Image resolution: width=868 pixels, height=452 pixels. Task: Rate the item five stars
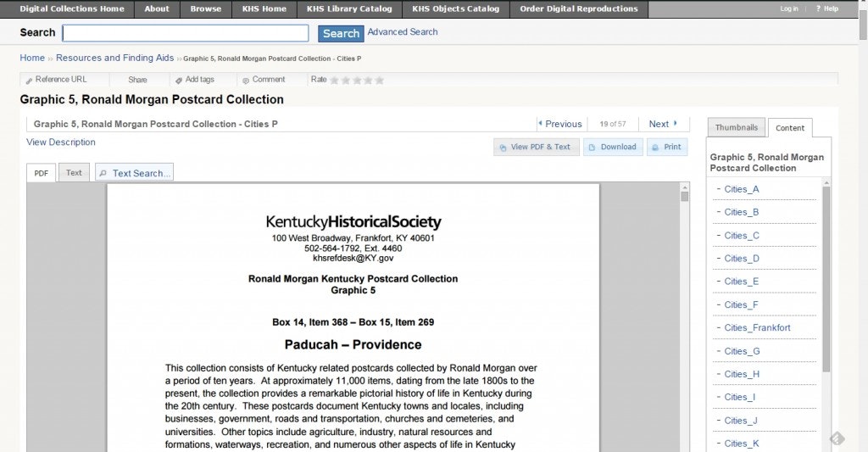pos(379,80)
